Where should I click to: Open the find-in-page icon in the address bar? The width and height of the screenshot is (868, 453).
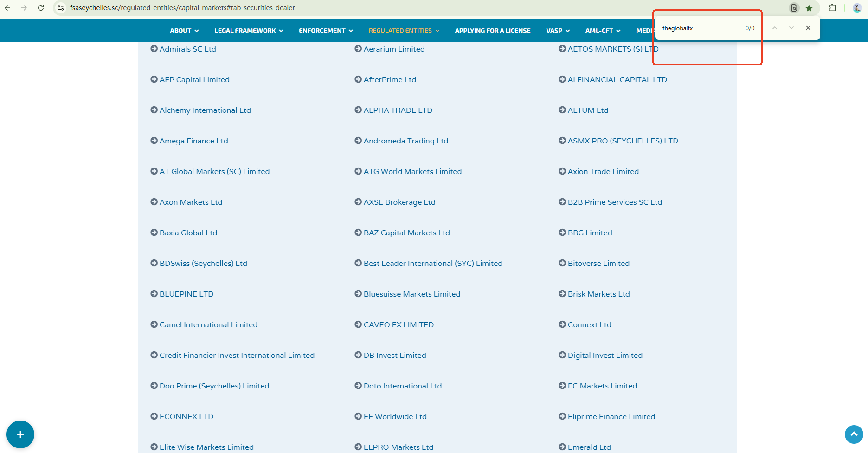[x=794, y=8]
